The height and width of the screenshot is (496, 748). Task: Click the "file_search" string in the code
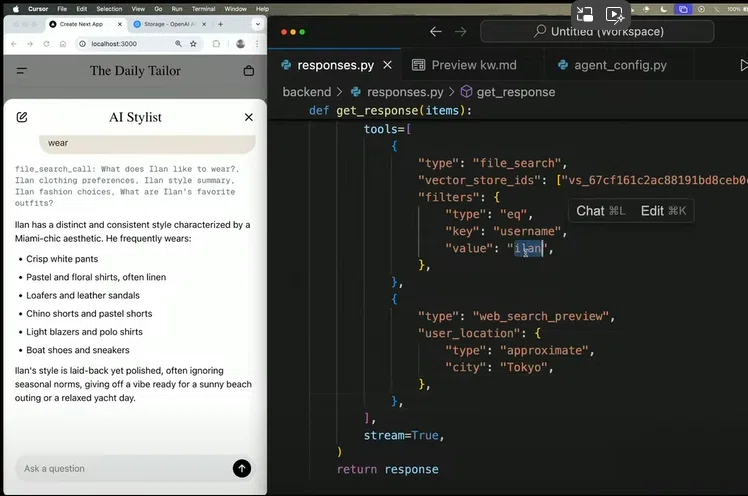[517, 164]
